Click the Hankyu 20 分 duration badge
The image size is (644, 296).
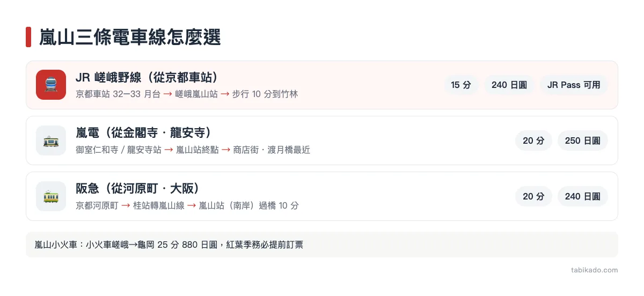click(x=533, y=196)
